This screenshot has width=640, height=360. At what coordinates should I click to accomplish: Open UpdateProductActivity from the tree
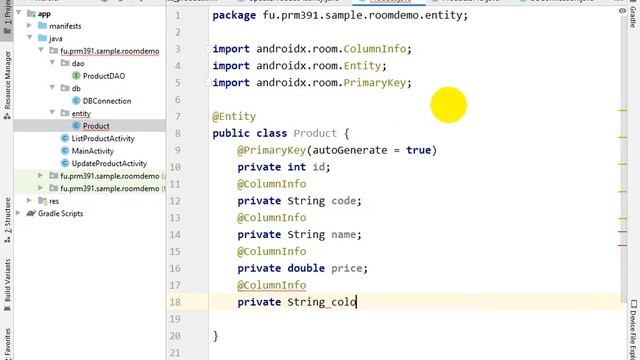(x=109, y=163)
